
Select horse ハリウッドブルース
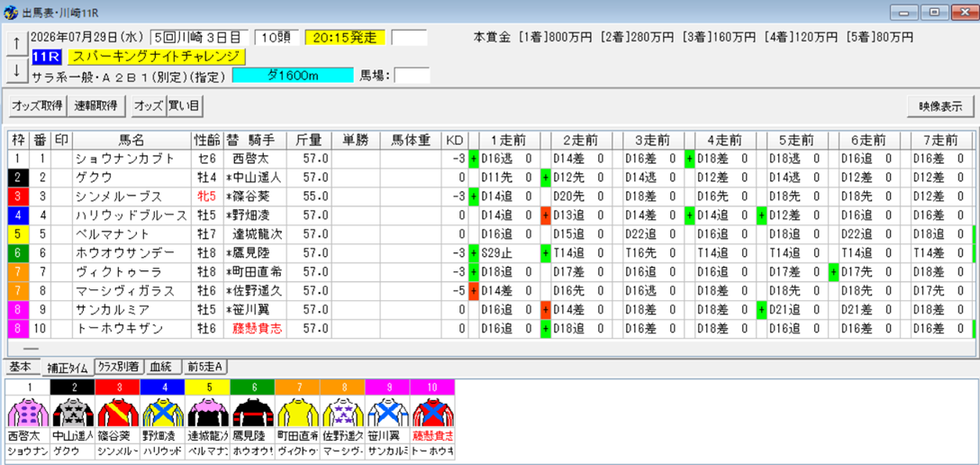pos(132,215)
